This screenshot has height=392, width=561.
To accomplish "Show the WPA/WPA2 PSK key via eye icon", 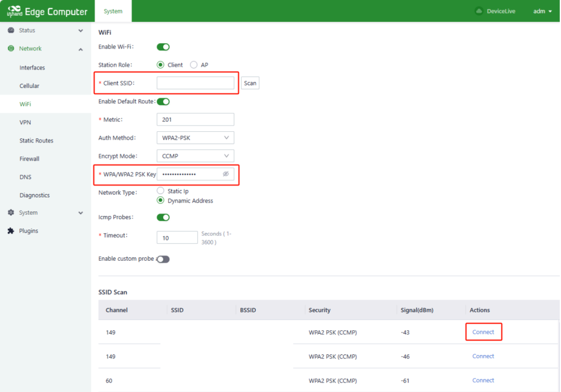I will [226, 174].
